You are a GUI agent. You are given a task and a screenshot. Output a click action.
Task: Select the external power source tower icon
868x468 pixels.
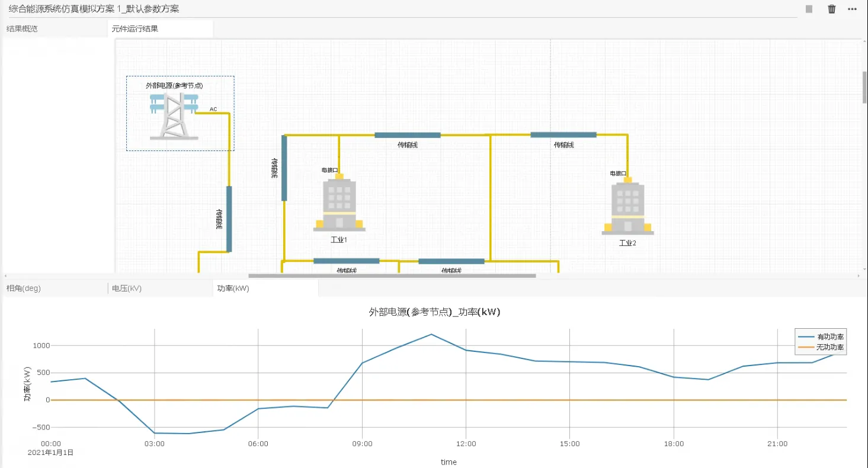click(174, 116)
